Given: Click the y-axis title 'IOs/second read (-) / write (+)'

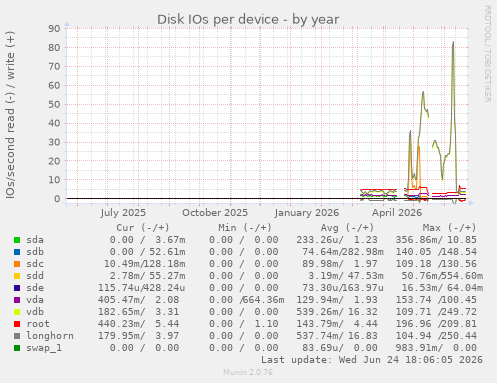Looking at the screenshot, I should 10,115.
